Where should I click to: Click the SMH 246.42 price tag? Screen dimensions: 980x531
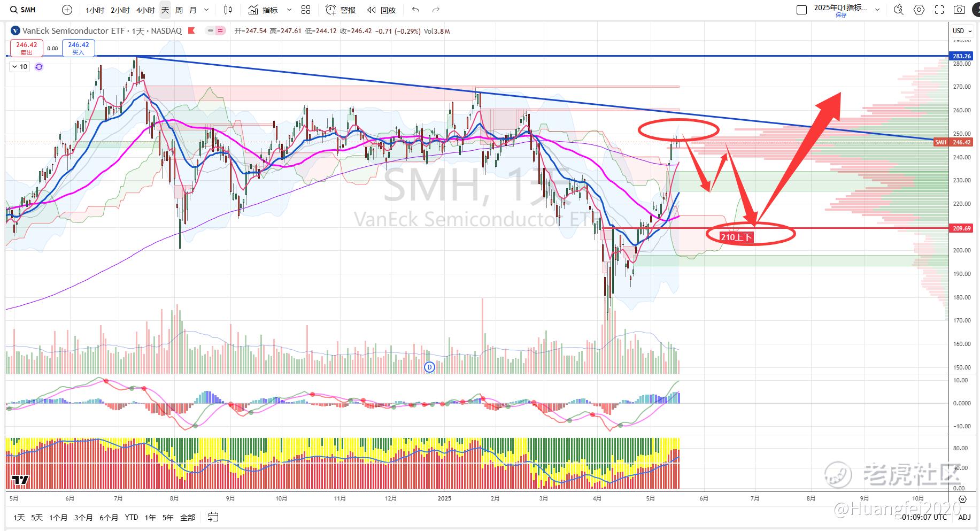pyautogui.click(x=953, y=142)
